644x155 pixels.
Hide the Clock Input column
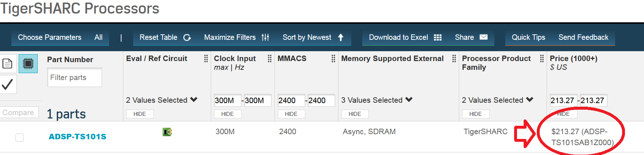pyautogui.click(x=228, y=114)
